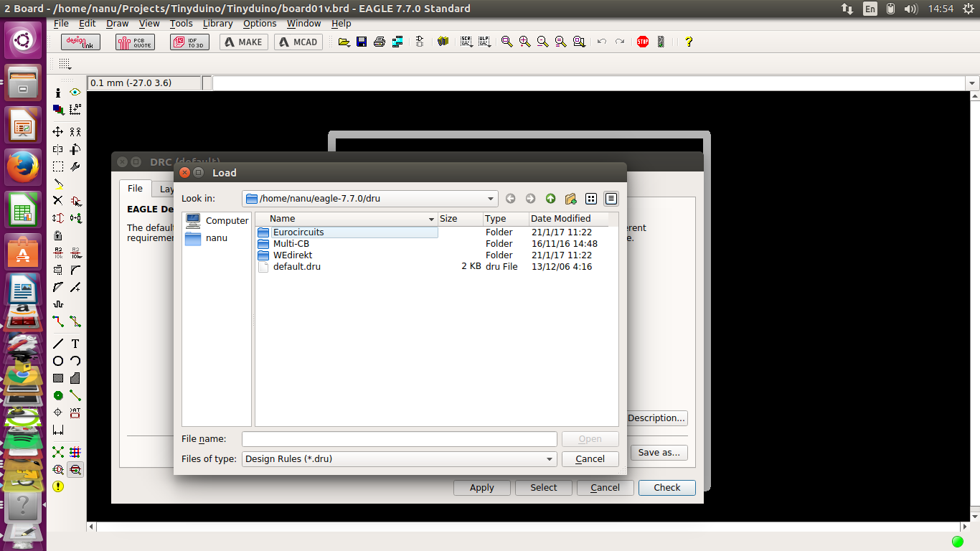980x551 pixels.
Task: Click the printer icon in toolbar
Action: tap(380, 42)
